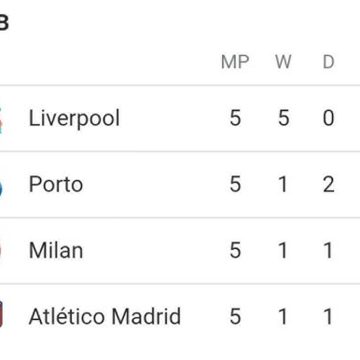The width and height of the screenshot is (360, 360).
Task: Click Porto's wins value
Action: pyautogui.click(x=283, y=184)
